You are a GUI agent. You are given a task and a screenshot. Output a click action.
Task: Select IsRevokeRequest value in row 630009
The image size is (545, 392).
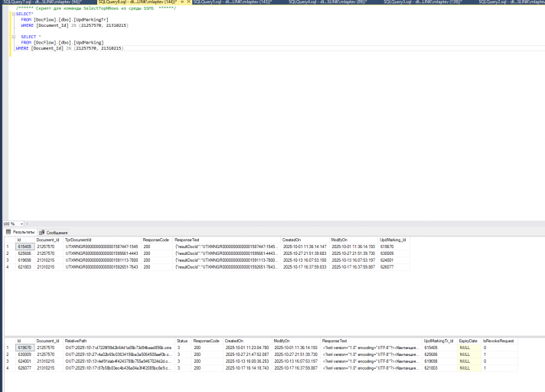(499, 354)
